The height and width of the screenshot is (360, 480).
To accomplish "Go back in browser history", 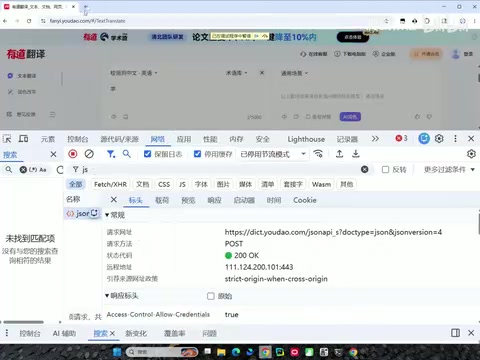I will (5, 21).
